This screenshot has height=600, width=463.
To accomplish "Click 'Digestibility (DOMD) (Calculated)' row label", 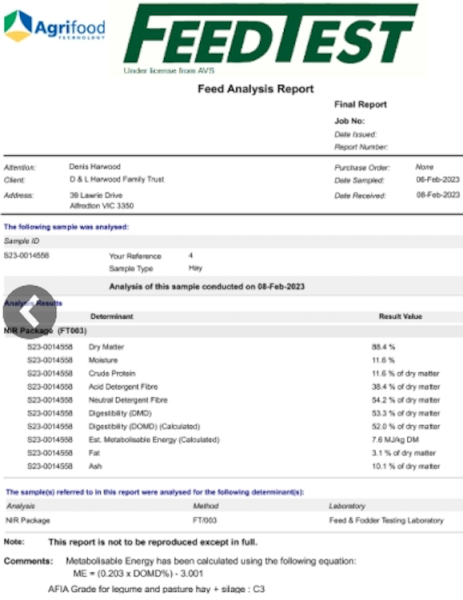I will click(x=144, y=426).
